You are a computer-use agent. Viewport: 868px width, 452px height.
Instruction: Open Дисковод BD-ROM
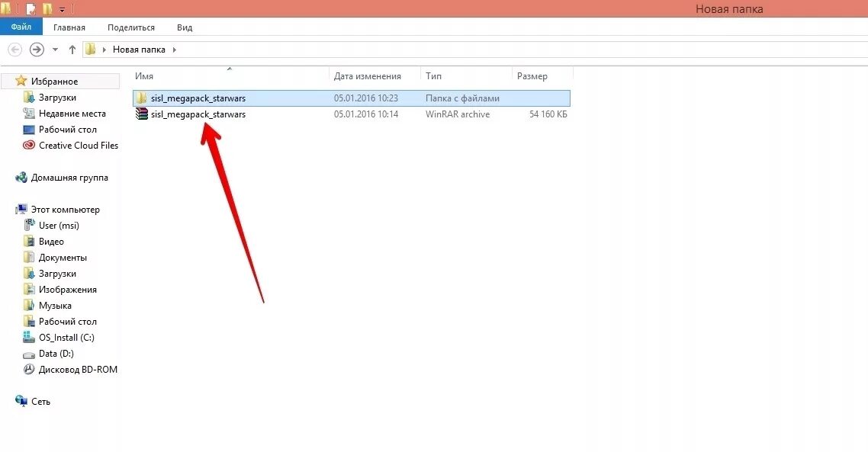pyautogui.click(x=78, y=370)
